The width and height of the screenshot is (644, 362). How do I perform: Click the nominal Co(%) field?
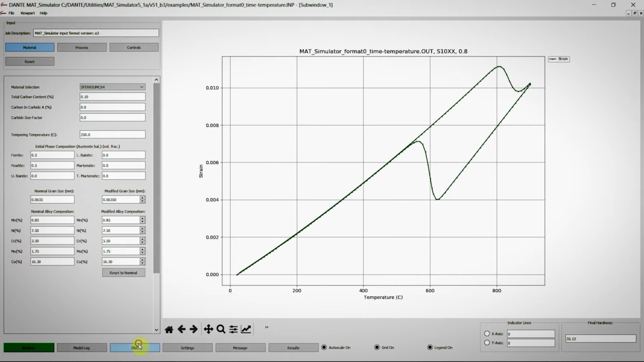[x=52, y=262]
